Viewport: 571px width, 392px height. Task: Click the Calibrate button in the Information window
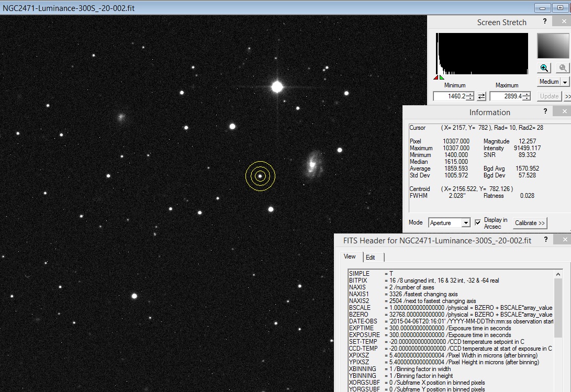530,223
